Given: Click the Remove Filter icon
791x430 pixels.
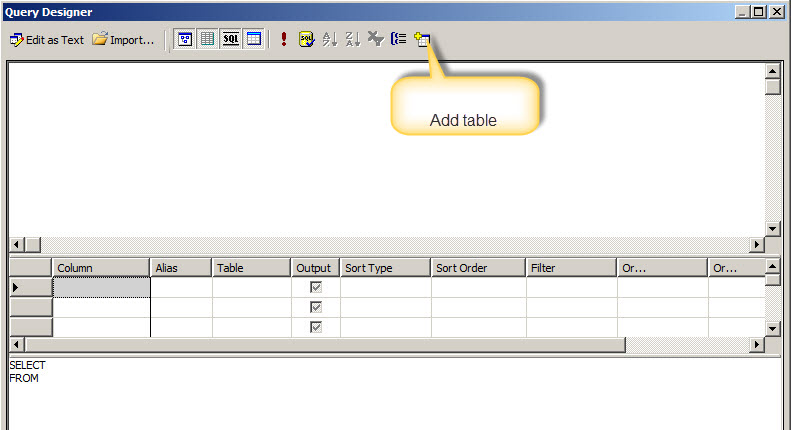Looking at the screenshot, I should 376,39.
